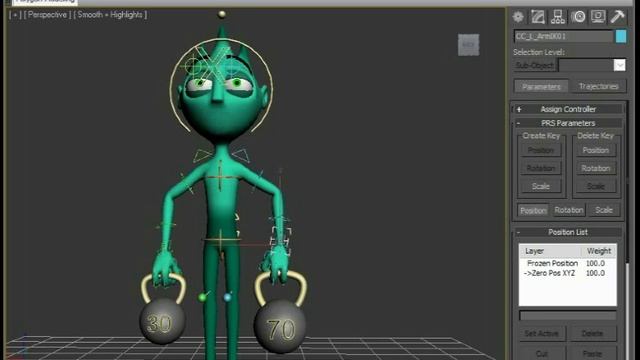Screen dimensions: 640x360
Task: Open the Utilities hammer tab
Action: click(618, 17)
